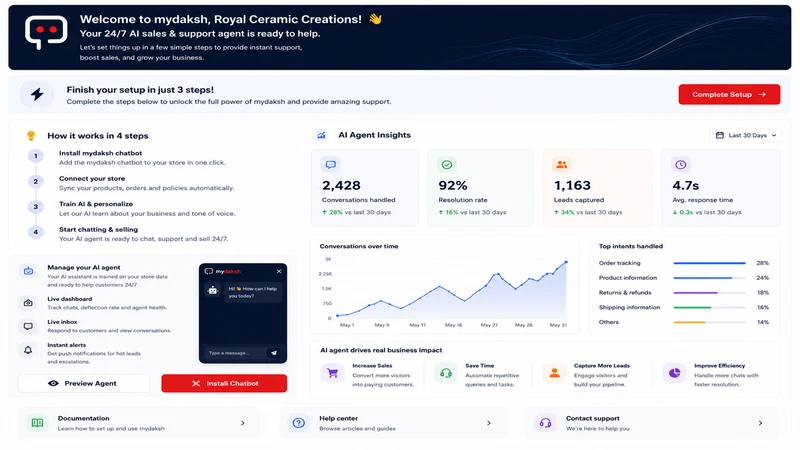
Task: Click the 4.7s response time value
Action: pos(686,185)
